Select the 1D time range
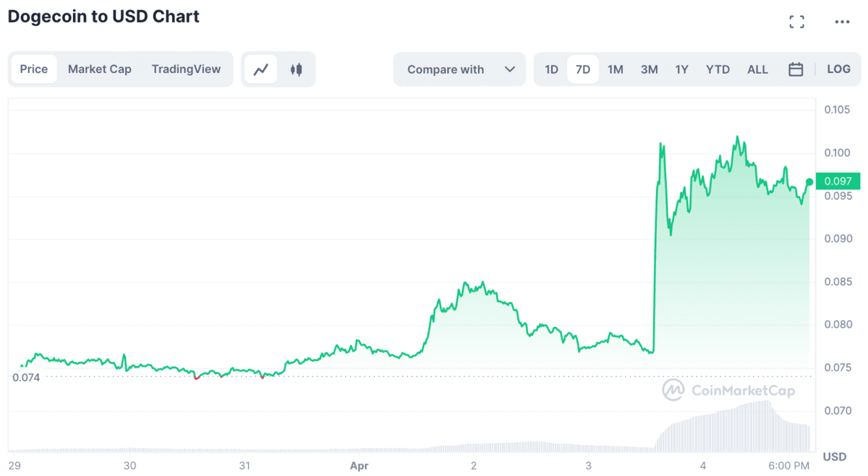Viewport: 868px width, 476px height. tap(551, 69)
